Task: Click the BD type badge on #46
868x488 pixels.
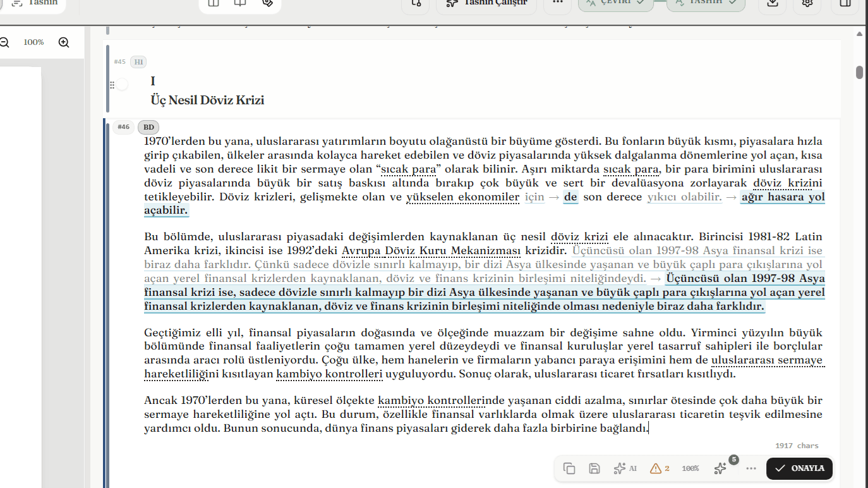Action: 148,127
